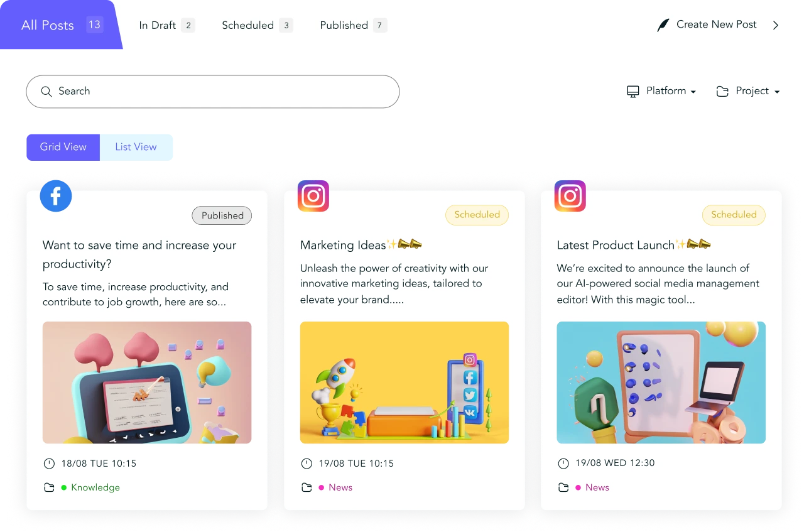The image size is (809, 532).
Task: Expand the Create New Post chevron arrow
Action: tap(776, 25)
